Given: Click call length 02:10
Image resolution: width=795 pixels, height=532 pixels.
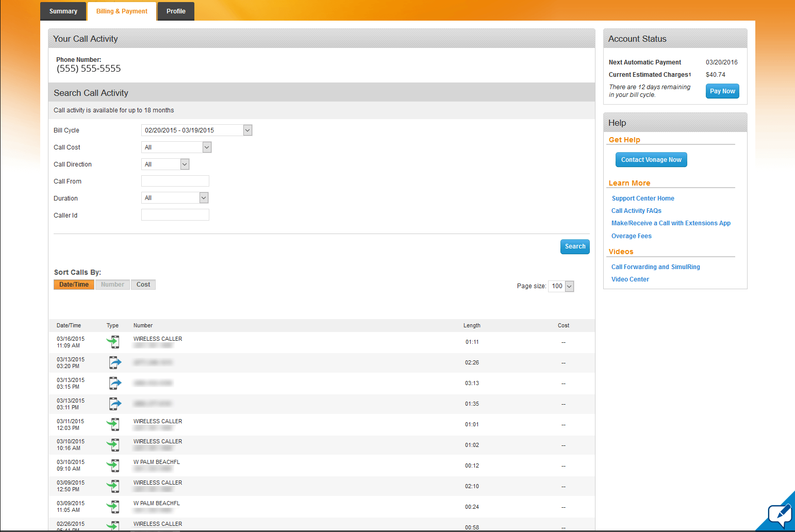Looking at the screenshot, I should tap(472, 487).
